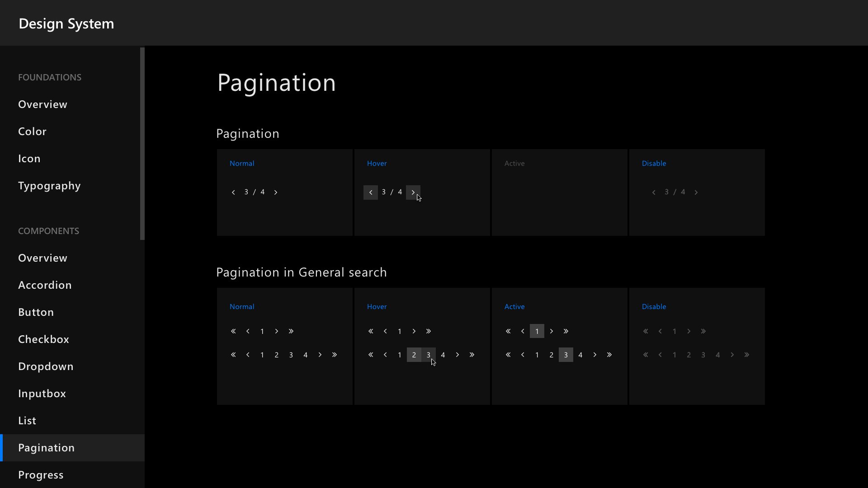Click the sidebar vertical scrollbar

142,144
